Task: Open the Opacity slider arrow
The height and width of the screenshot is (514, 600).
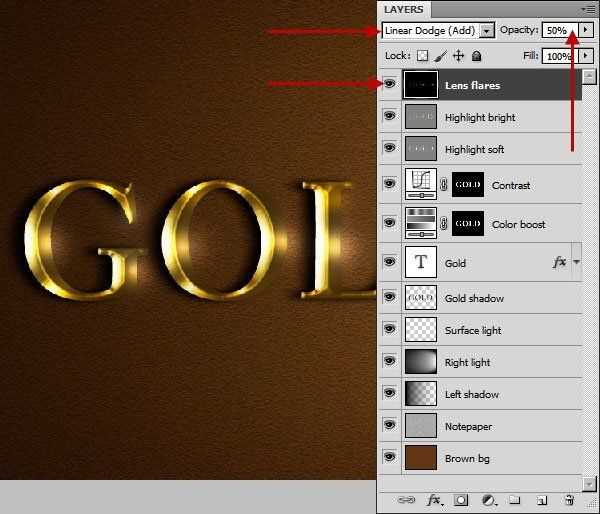Action: (x=586, y=30)
